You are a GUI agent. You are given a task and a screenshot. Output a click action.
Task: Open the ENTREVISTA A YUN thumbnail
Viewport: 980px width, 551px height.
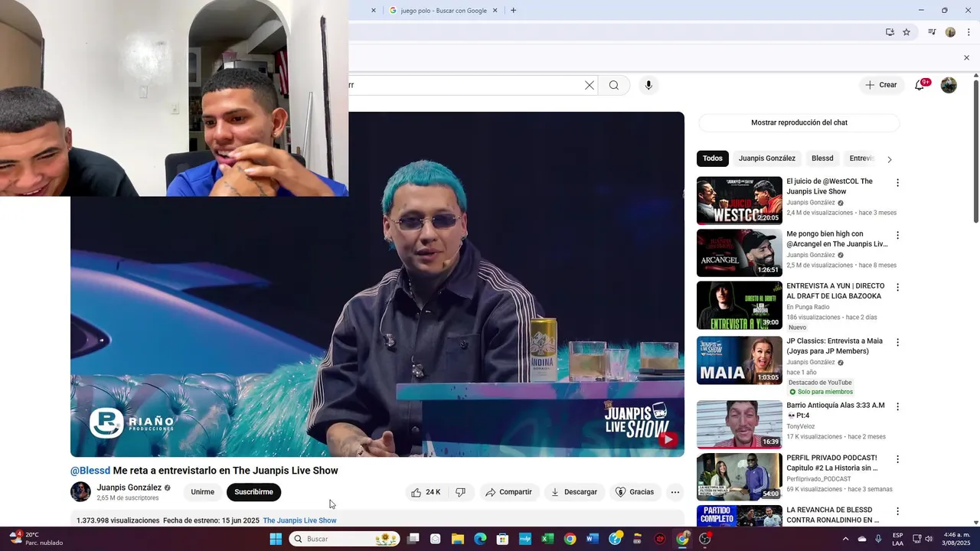(740, 305)
